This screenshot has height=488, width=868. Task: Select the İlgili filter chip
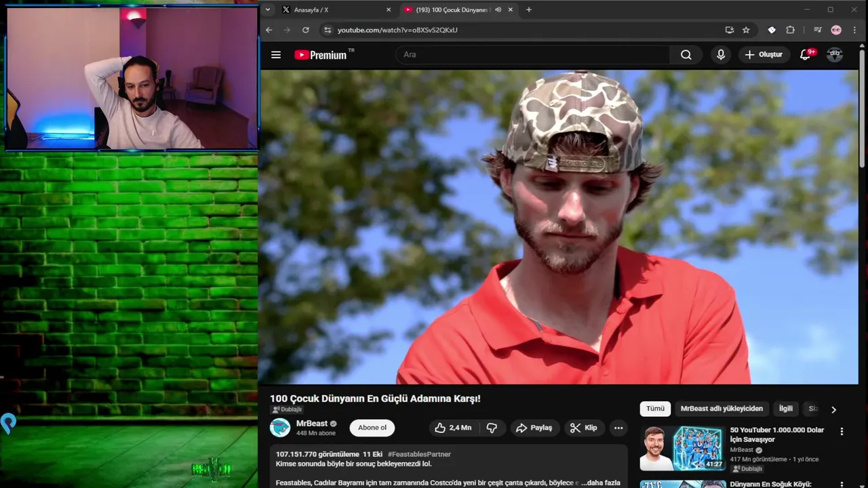785,409
